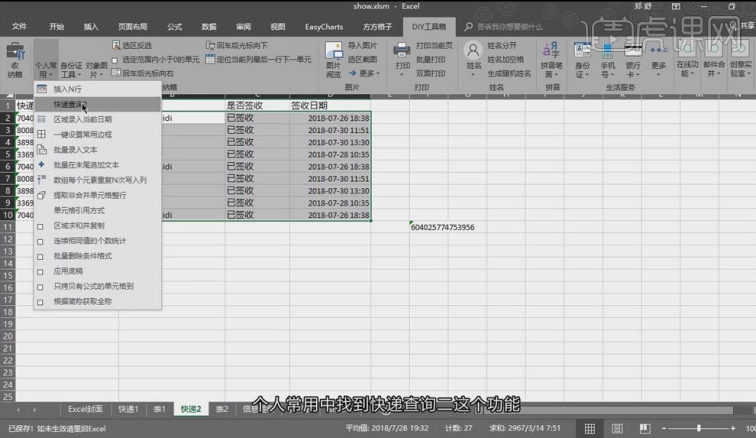Viewport: 756px width, 438px height.
Task: Toggle checkbox for 批量删除条件格式
Action: pyautogui.click(x=40, y=257)
